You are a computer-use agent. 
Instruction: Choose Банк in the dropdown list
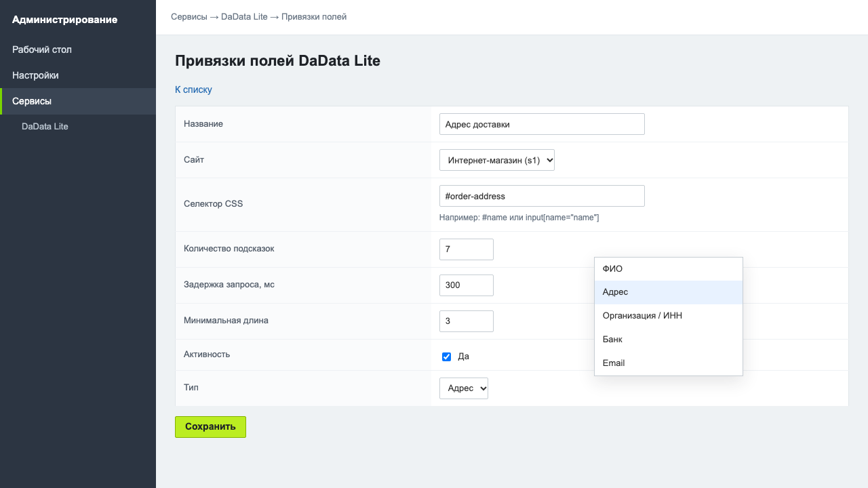(x=669, y=340)
